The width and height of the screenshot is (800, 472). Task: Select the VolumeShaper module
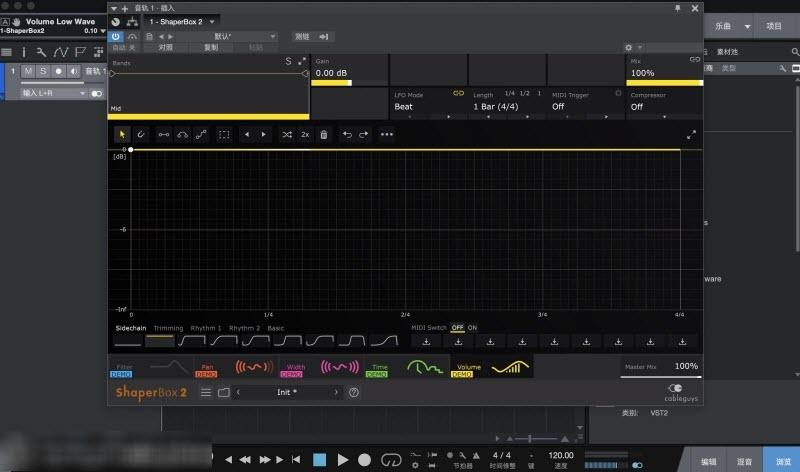tap(491, 367)
